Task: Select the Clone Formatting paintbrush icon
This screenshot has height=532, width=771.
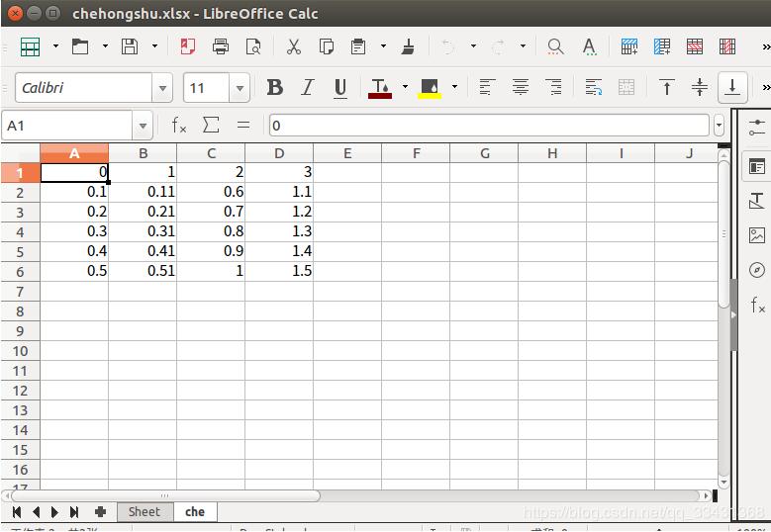Action: 408,46
